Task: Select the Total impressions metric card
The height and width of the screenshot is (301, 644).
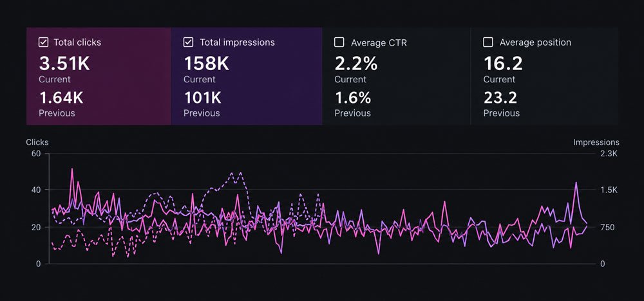Action: [247, 76]
